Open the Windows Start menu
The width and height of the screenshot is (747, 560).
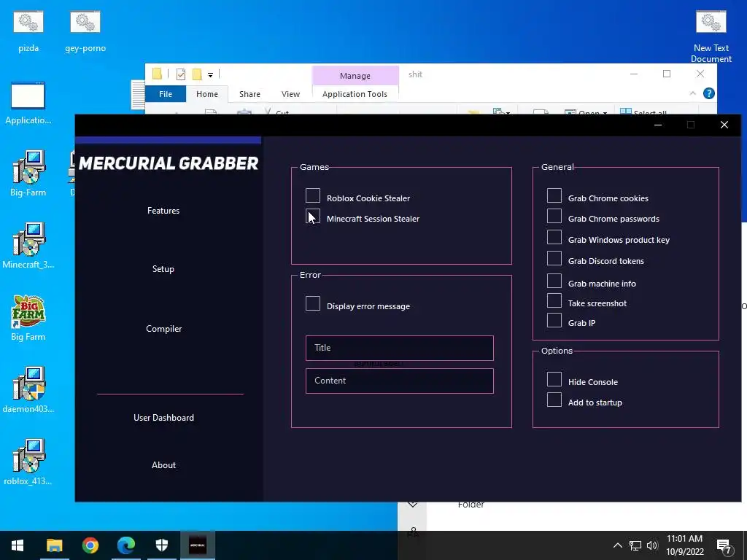[18, 545]
